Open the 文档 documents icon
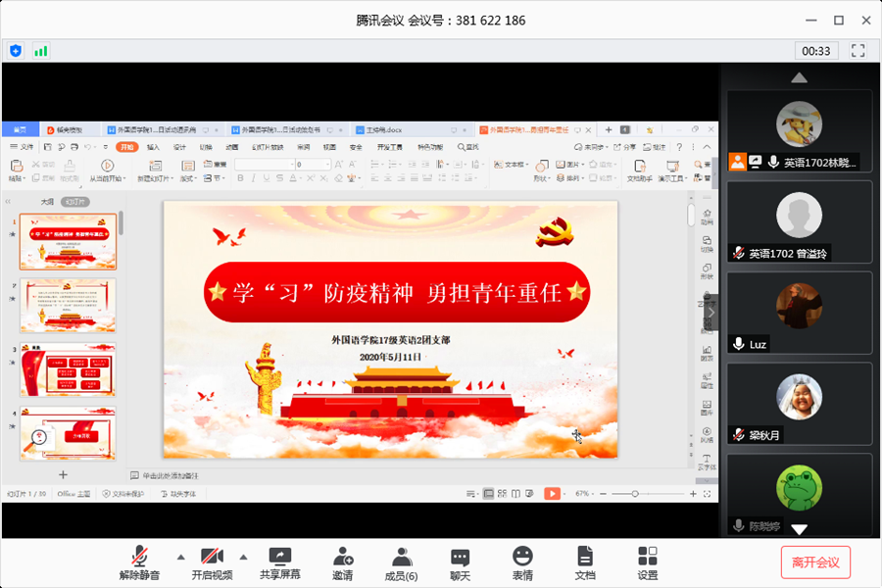 coord(585,557)
